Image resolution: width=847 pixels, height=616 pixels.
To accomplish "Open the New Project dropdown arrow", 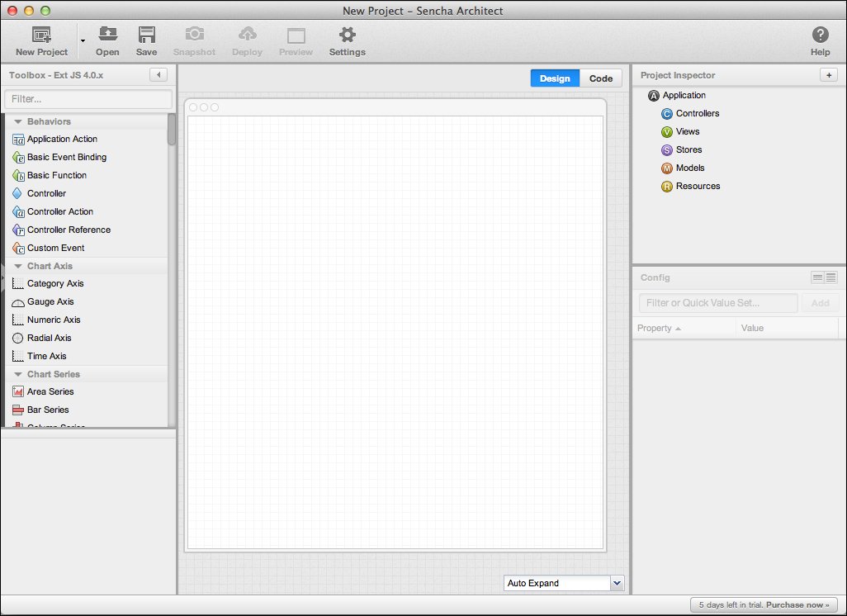I will click(83, 40).
